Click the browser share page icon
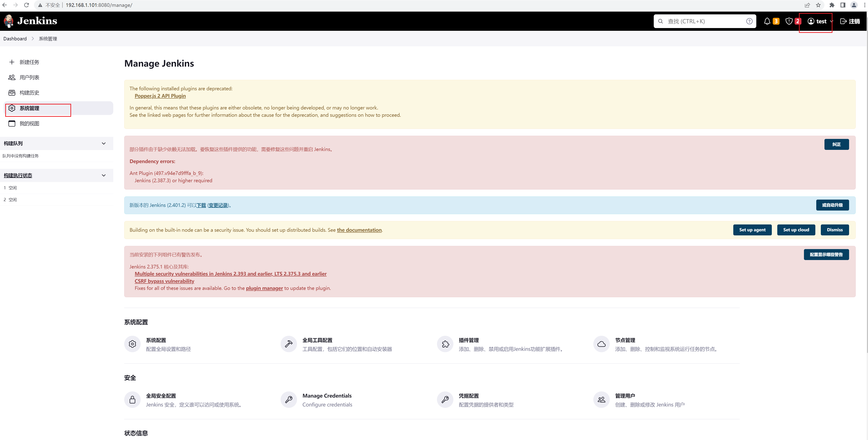 [807, 5]
